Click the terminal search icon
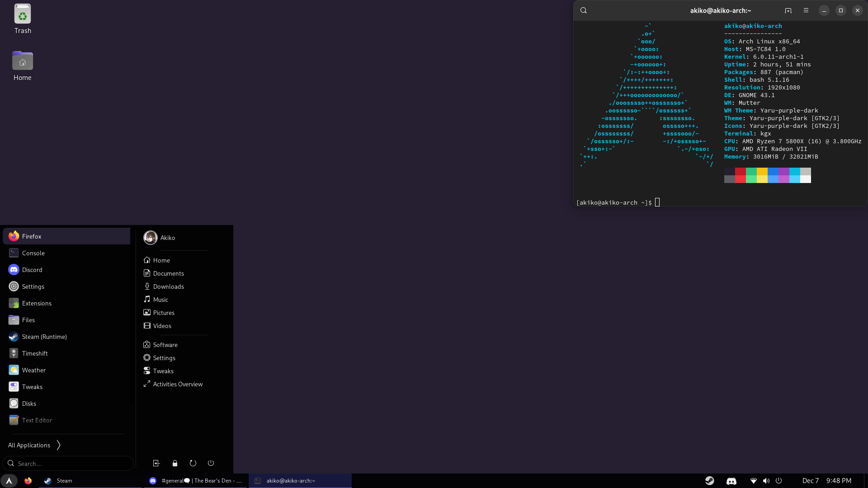Screen dimensions: 868x488 [x=584, y=10]
